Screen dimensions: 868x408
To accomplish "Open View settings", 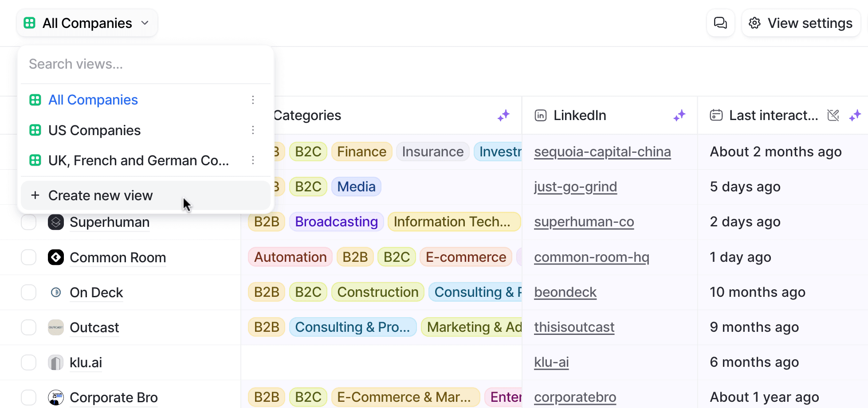I will [x=801, y=23].
